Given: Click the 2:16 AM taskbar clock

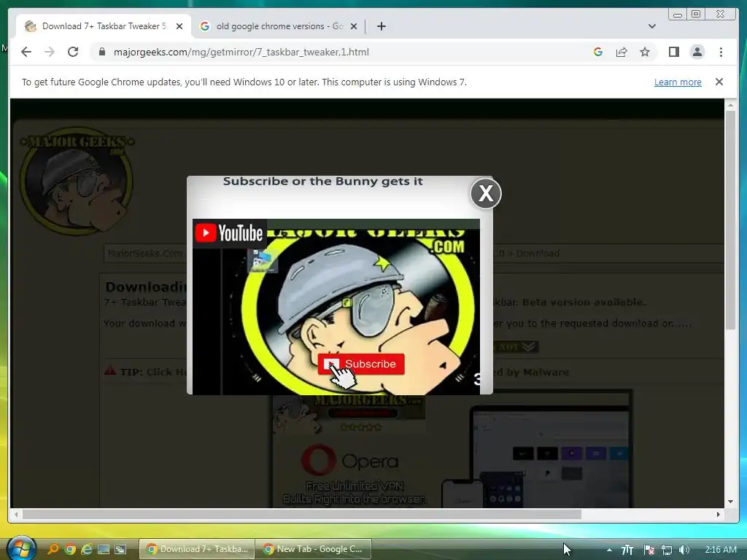Looking at the screenshot, I should [x=720, y=549].
